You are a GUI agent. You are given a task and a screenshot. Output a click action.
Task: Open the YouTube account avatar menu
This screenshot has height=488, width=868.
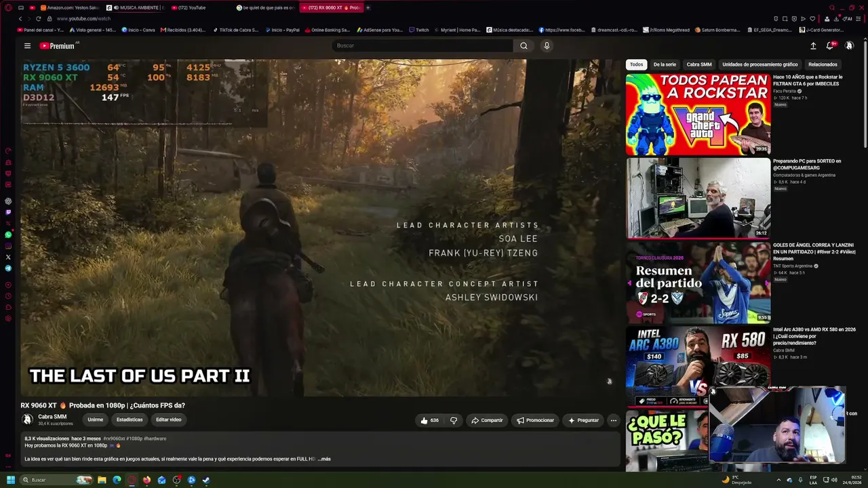pyautogui.click(x=849, y=46)
